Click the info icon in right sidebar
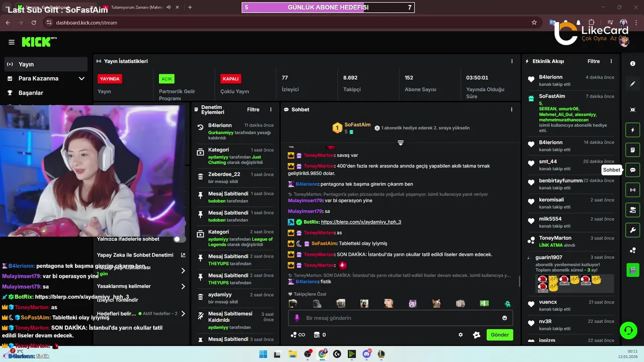Image resolution: width=644 pixels, height=362 pixels. click(632, 64)
